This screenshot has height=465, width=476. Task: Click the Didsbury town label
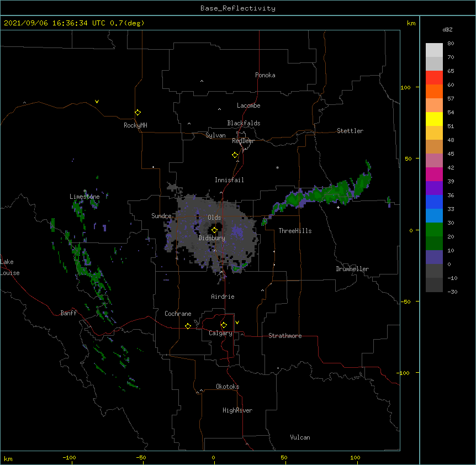coord(212,238)
